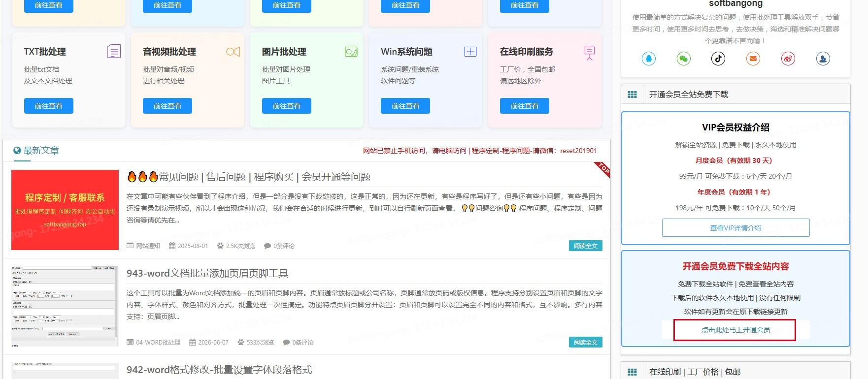The image size is (868, 379).
Task: Click 查看VIP详情介绍 button
Action: 735,228
